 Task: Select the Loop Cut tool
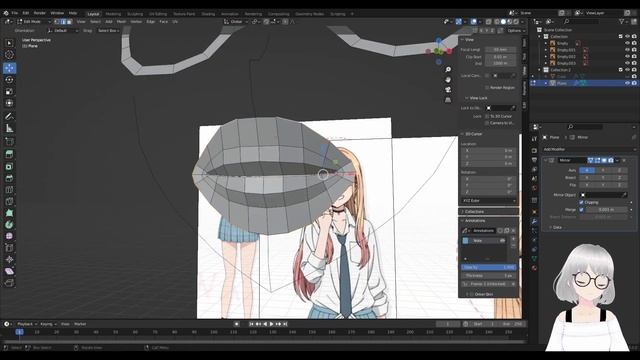point(9,190)
